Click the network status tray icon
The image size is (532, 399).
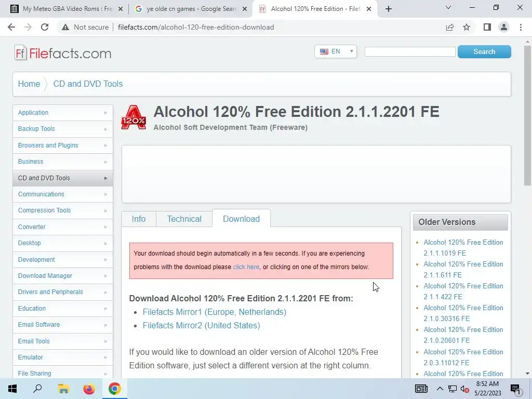[x=453, y=389]
